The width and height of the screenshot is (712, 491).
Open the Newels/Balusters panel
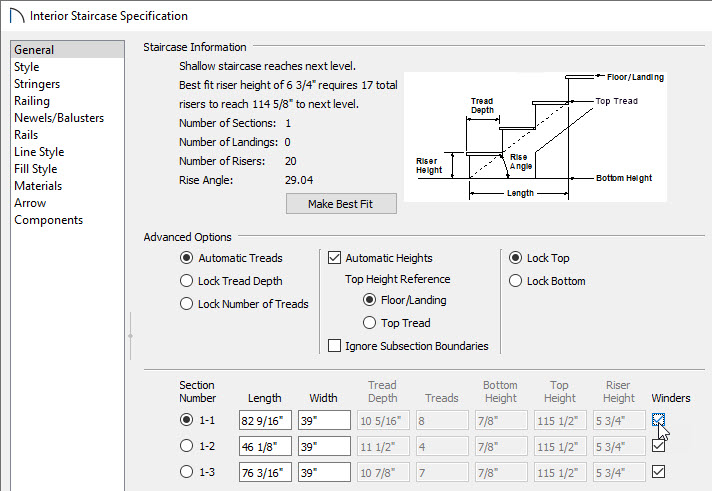click(67, 118)
